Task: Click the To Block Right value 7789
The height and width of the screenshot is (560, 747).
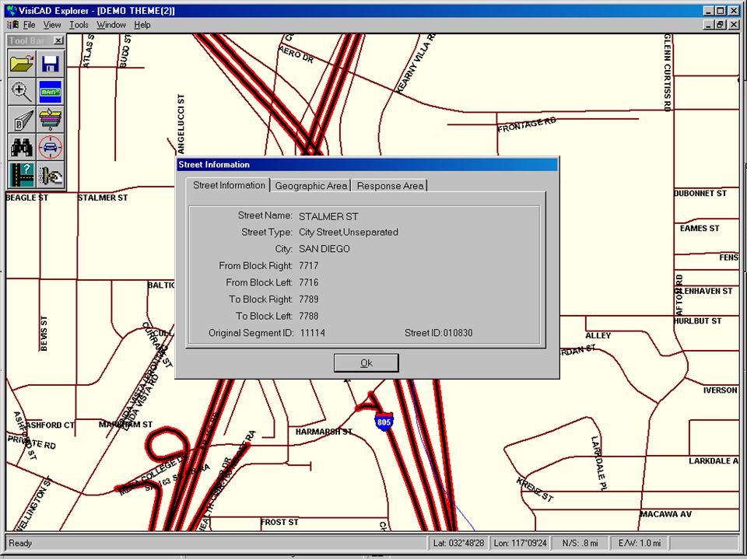Action: (x=309, y=299)
